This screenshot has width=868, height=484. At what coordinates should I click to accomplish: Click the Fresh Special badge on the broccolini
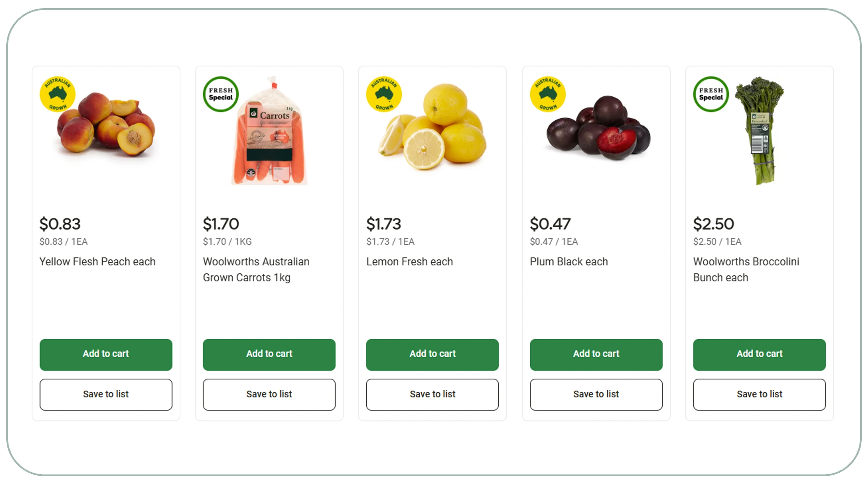711,94
